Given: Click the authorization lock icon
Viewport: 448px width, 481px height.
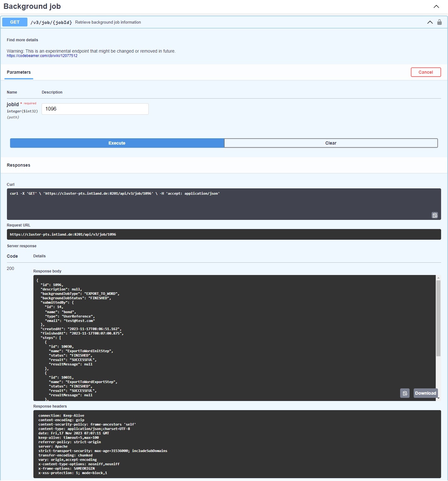Looking at the screenshot, I should click(x=439, y=22).
